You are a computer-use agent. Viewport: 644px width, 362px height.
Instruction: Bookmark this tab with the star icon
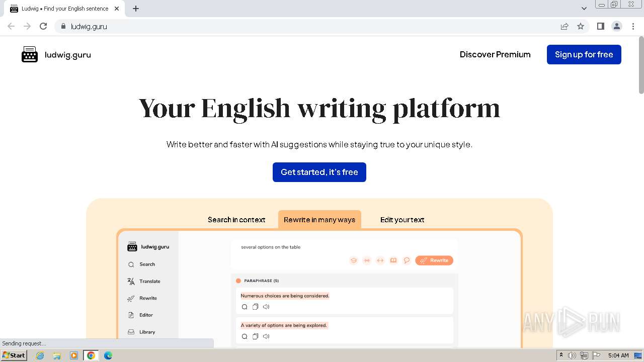click(581, 26)
